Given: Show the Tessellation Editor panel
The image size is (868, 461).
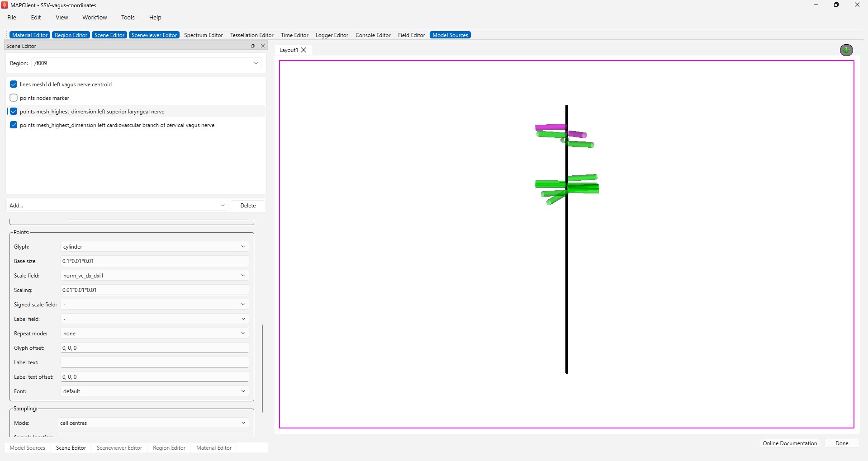Looking at the screenshot, I should pyautogui.click(x=252, y=35).
